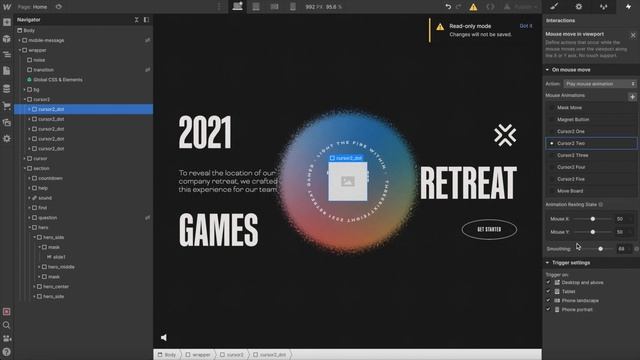Toggle Phone portrait trigger checkbox
This screenshot has width=640, height=360.
(x=548, y=309)
